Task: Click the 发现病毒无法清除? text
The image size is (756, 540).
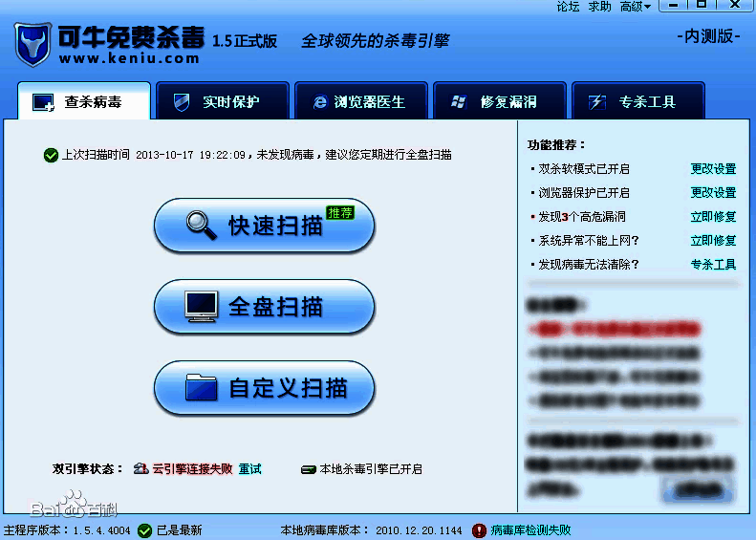Action: point(589,264)
